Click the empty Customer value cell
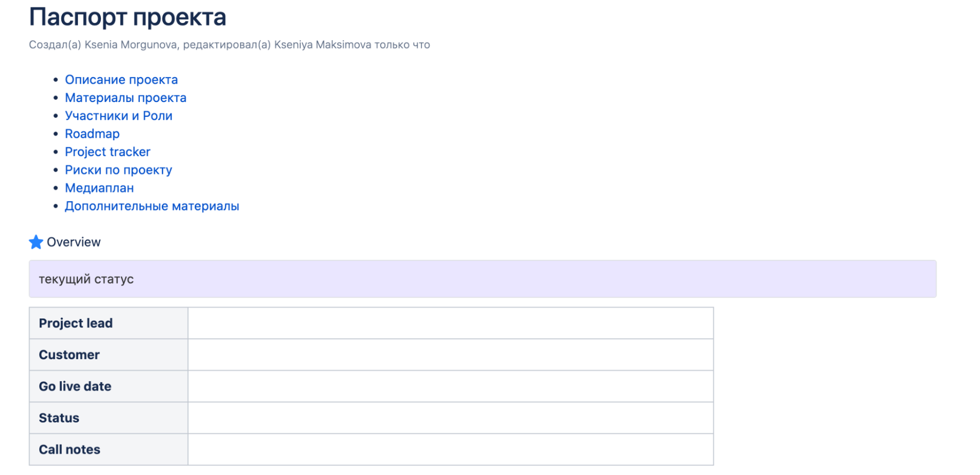 click(450, 355)
